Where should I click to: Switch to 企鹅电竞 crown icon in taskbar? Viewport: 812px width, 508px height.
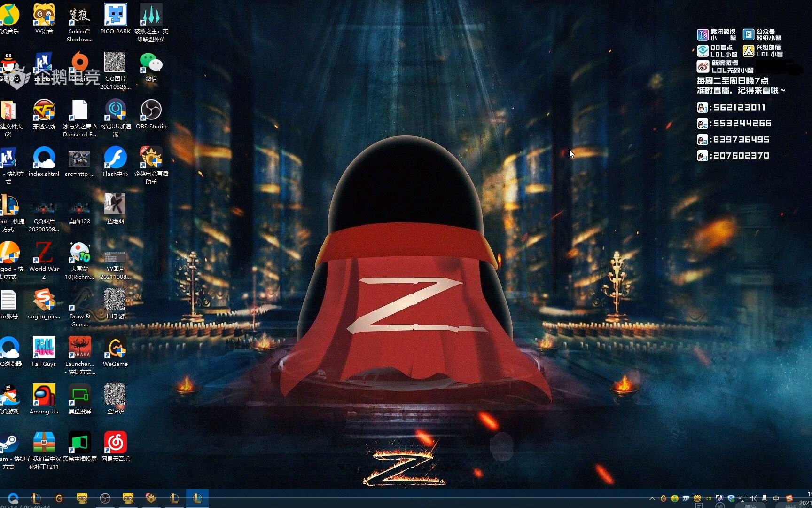(x=151, y=499)
